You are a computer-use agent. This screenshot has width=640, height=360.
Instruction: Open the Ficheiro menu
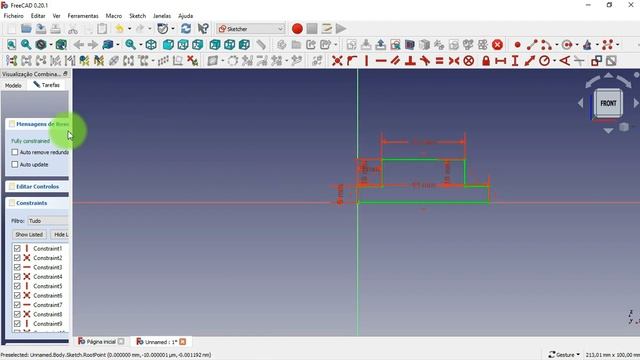coord(13,16)
